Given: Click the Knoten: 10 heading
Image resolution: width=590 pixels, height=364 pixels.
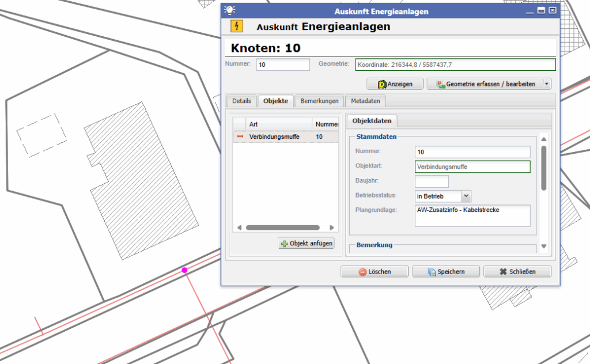Looking at the screenshot, I should coord(266,48).
